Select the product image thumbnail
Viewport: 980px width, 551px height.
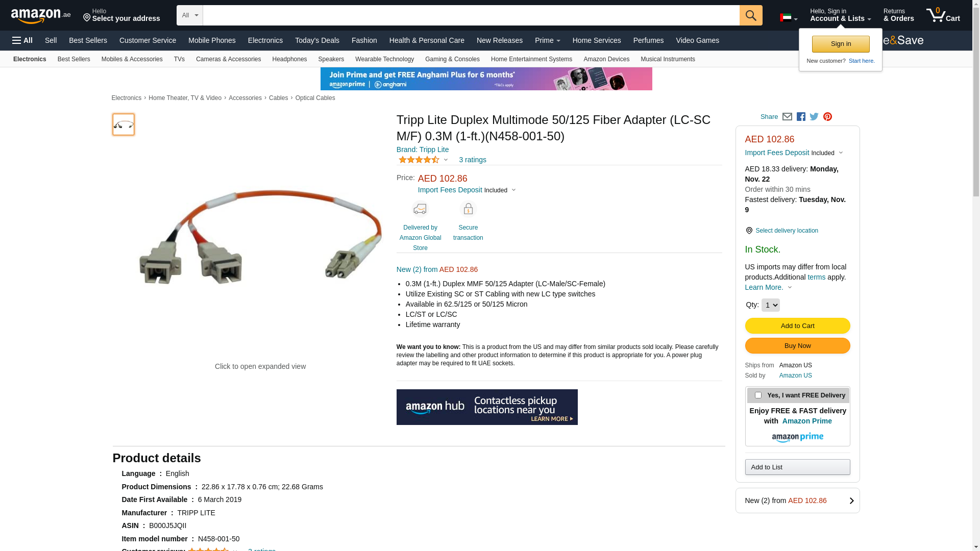point(124,124)
